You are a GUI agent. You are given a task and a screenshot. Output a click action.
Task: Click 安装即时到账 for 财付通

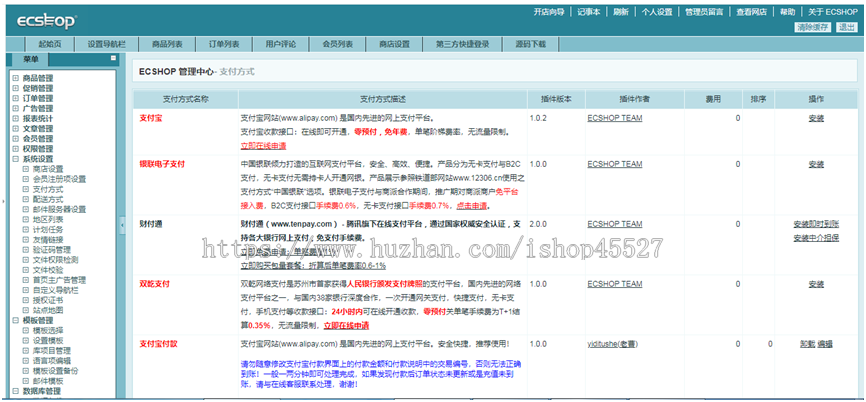tap(816, 224)
